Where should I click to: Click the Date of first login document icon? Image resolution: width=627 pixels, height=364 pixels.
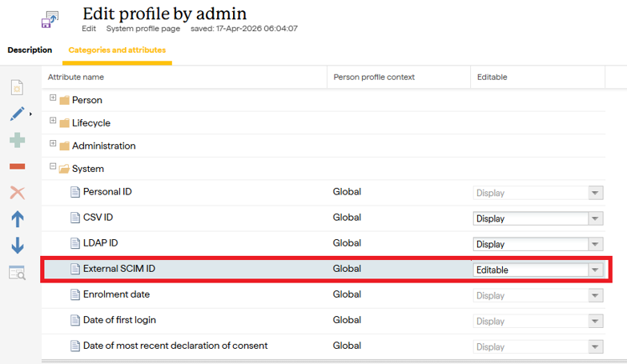74,320
